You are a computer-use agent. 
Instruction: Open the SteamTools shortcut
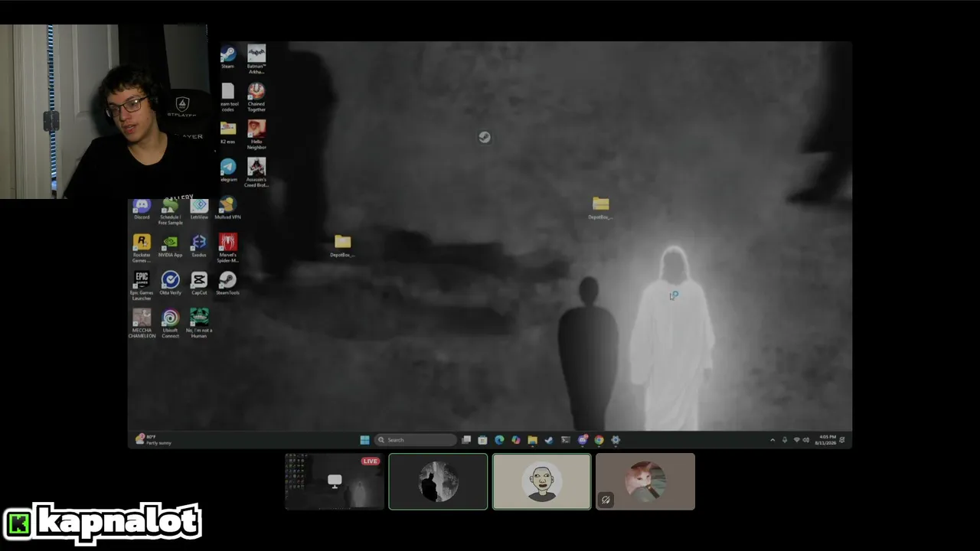[227, 283]
